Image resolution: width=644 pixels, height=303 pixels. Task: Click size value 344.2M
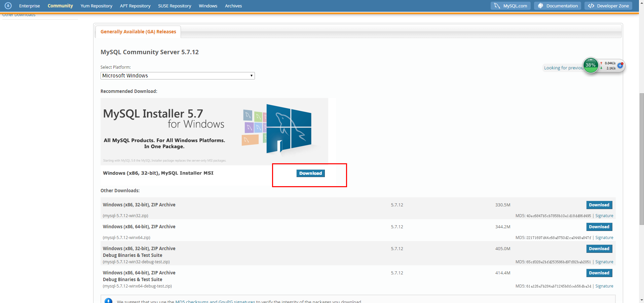[502, 227]
